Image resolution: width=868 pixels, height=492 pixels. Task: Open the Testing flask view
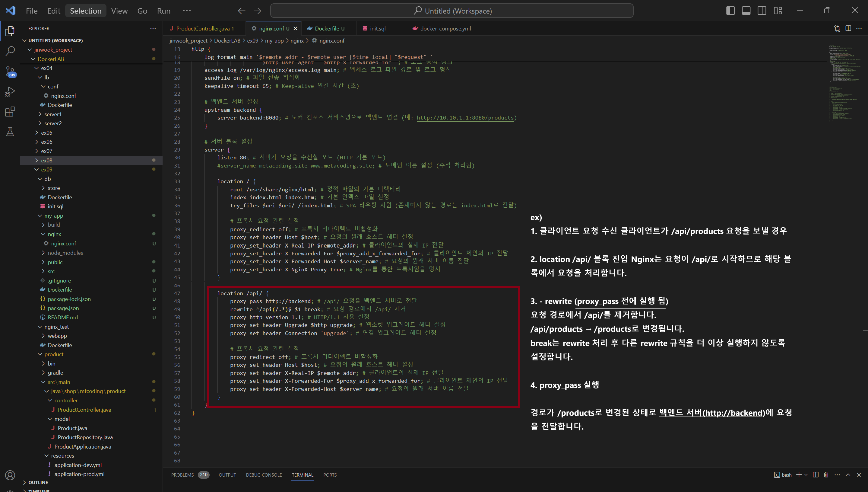point(10,132)
